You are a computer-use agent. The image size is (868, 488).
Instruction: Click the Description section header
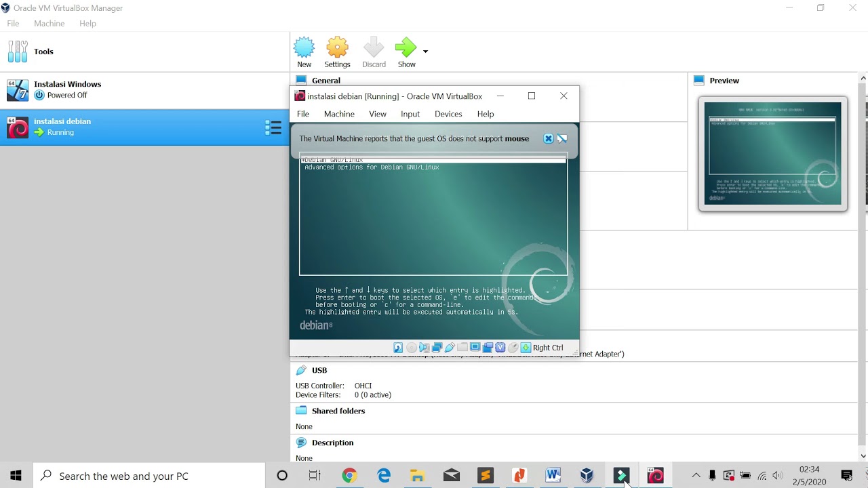(x=332, y=443)
